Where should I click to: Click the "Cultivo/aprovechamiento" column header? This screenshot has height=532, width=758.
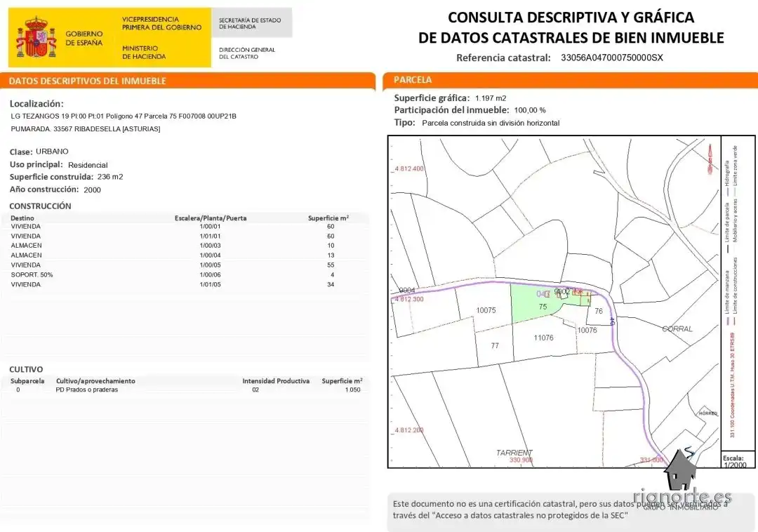point(95,381)
